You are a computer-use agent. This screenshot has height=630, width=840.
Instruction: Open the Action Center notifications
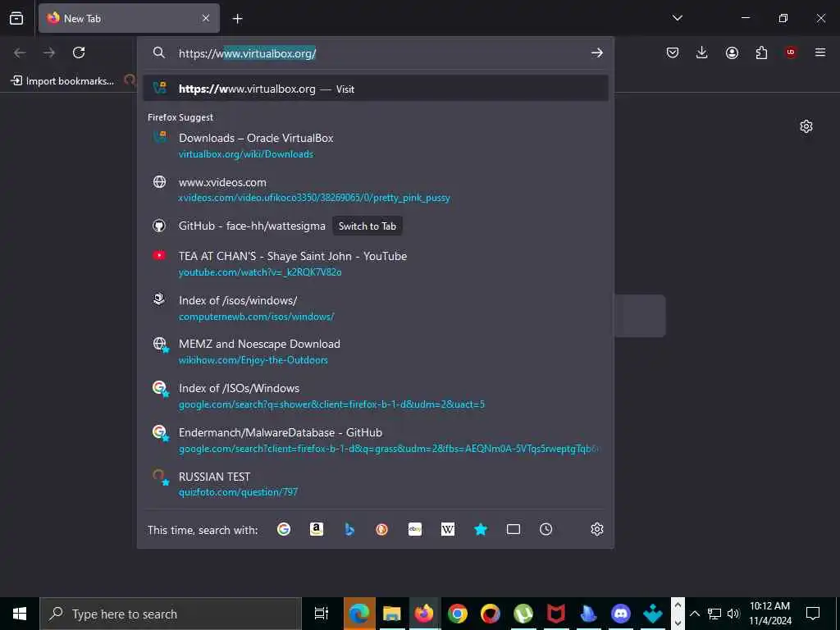tap(813, 614)
